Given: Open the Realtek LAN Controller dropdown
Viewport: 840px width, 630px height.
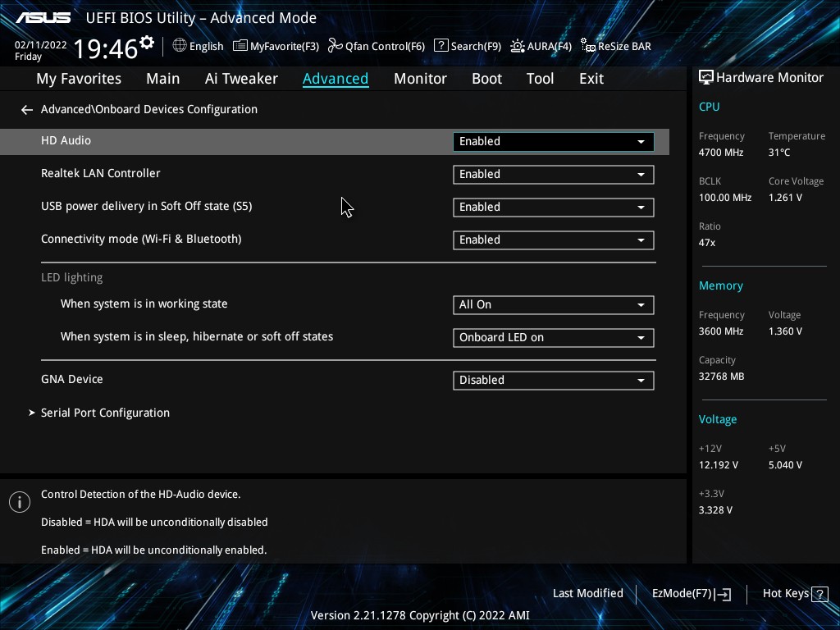Looking at the screenshot, I should point(553,174).
